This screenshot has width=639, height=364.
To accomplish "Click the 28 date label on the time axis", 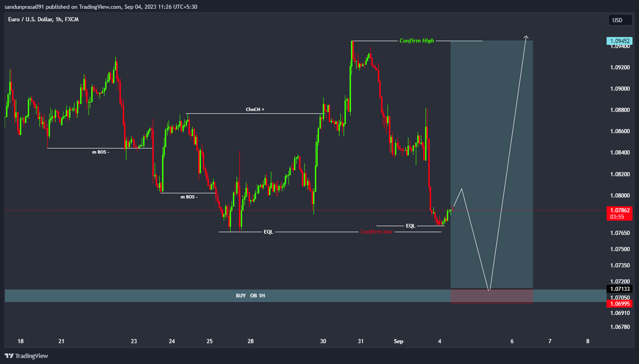I will (x=251, y=341).
